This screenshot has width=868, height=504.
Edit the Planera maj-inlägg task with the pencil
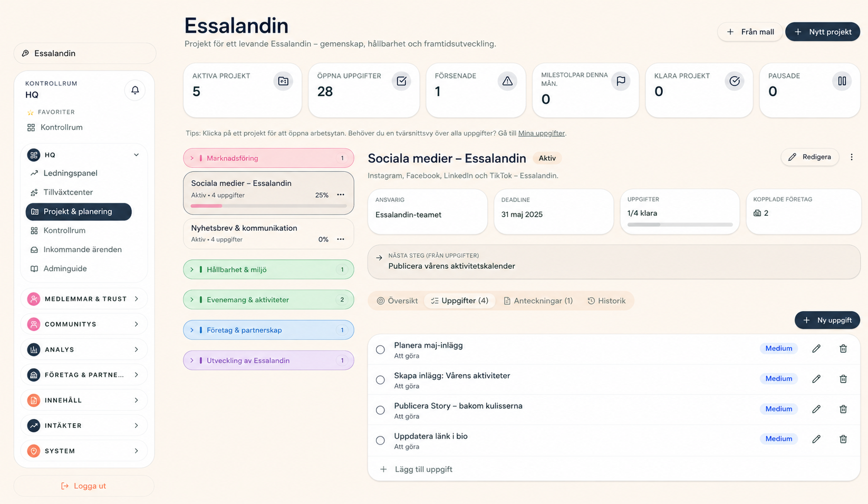coord(816,348)
